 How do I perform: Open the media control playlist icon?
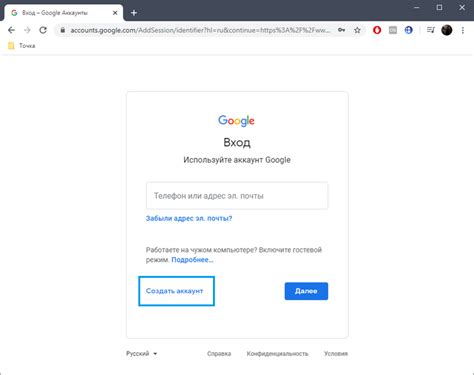431,30
